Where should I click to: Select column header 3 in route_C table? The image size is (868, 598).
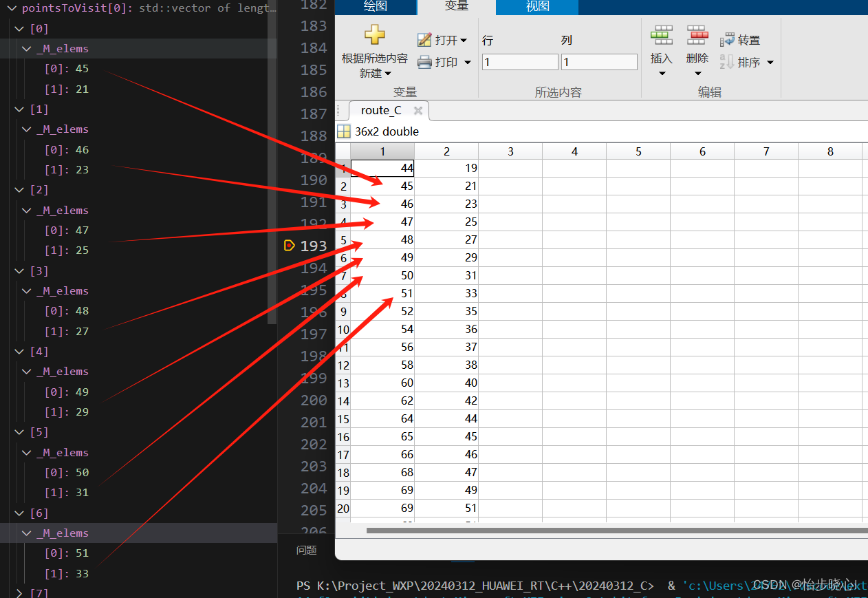pyautogui.click(x=510, y=151)
